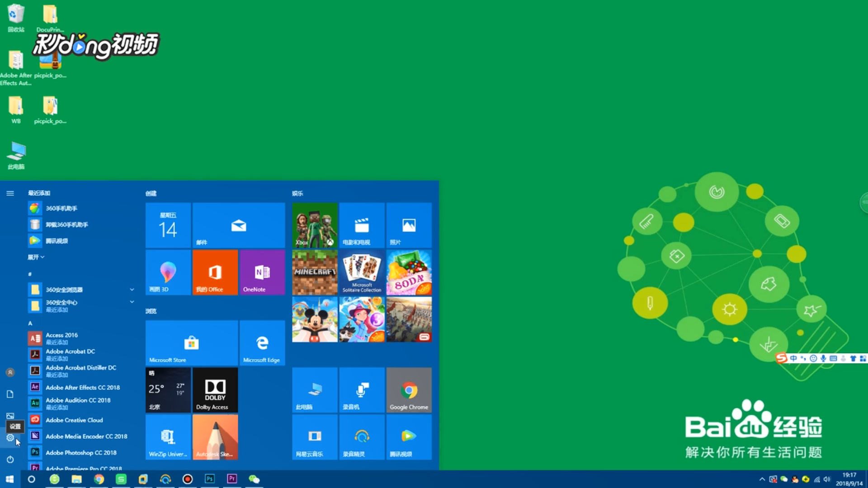The height and width of the screenshot is (488, 868).
Task: Toggle Sogou Chinese/English mode 中
Action: click(793, 358)
